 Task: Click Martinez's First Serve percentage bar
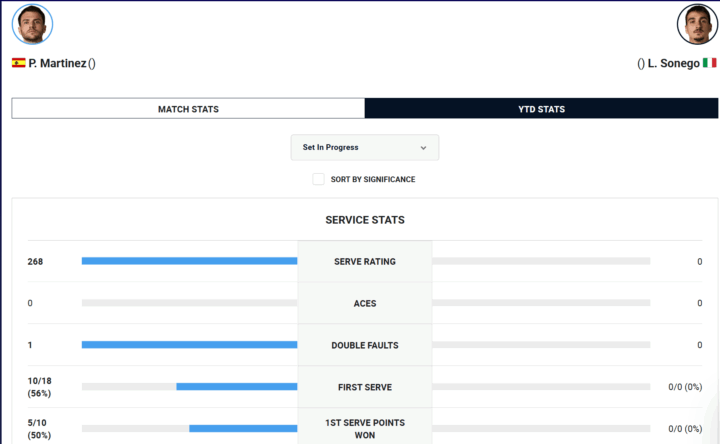click(237, 387)
